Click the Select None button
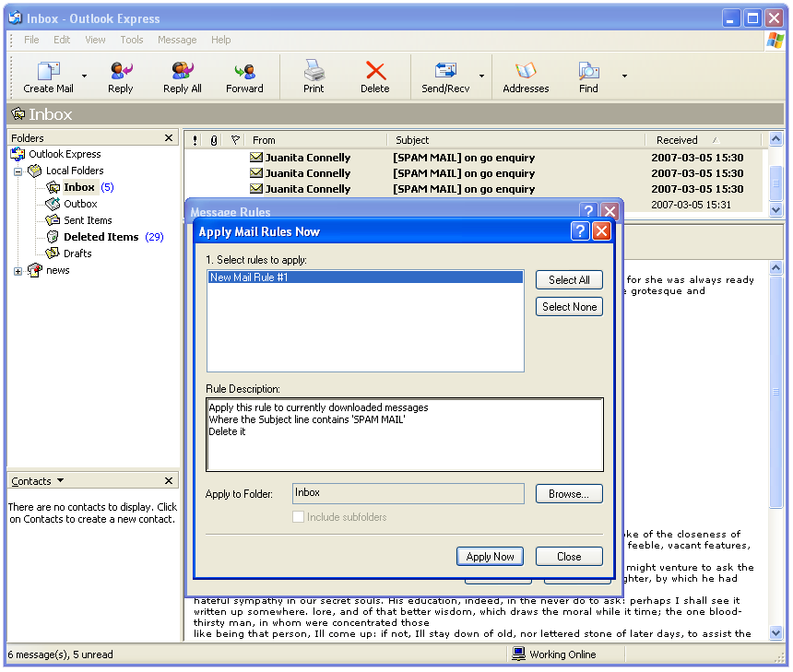793x672 pixels. click(569, 307)
